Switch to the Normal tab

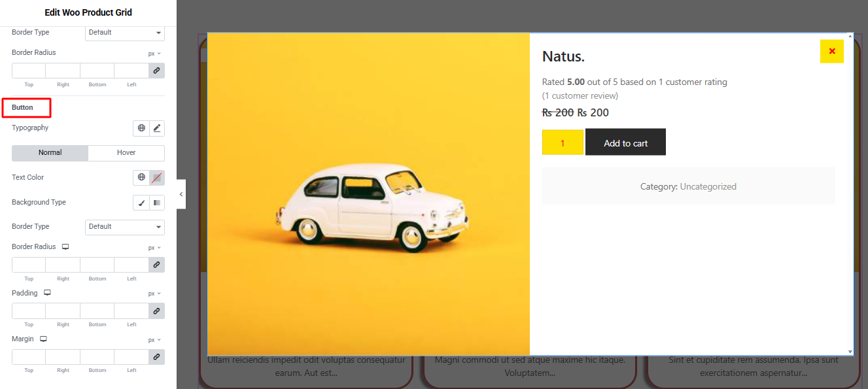[x=50, y=152]
